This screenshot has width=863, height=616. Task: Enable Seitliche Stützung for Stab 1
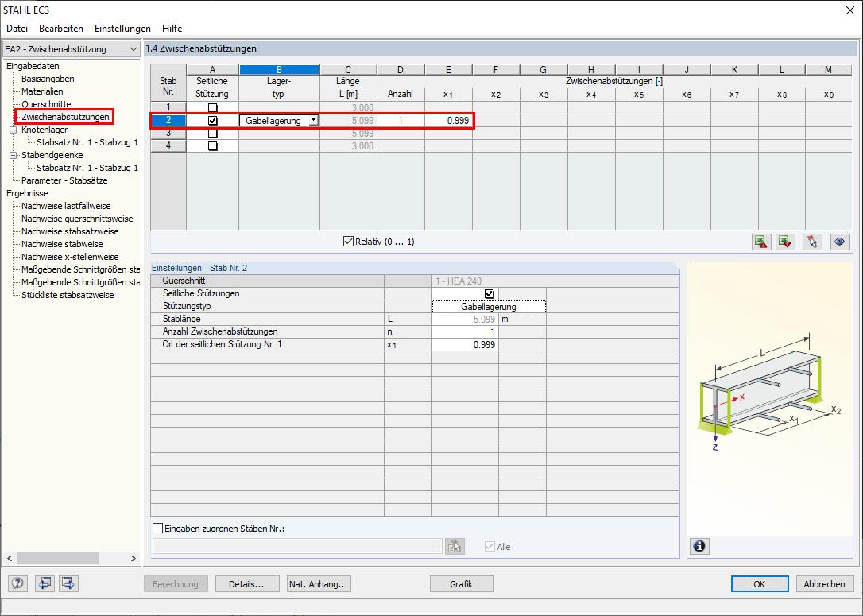coord(212,108)
